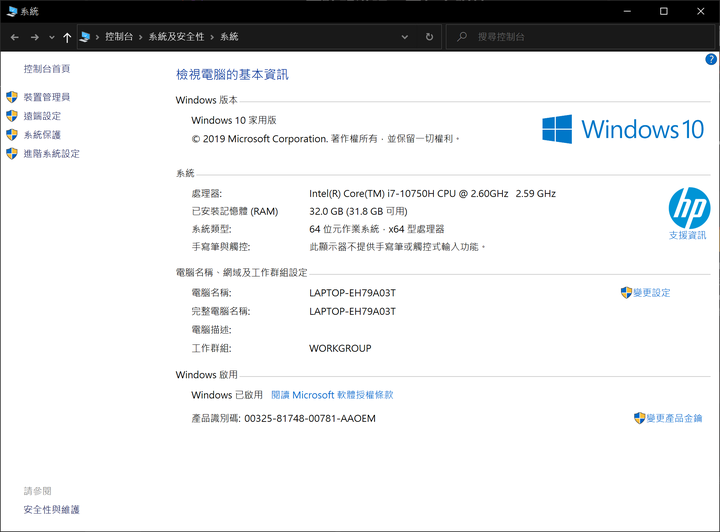Click RAM value 32.0 GB text
Image resolution: width=720 pixels, height=532 pixels.
(x=358, y=211)
